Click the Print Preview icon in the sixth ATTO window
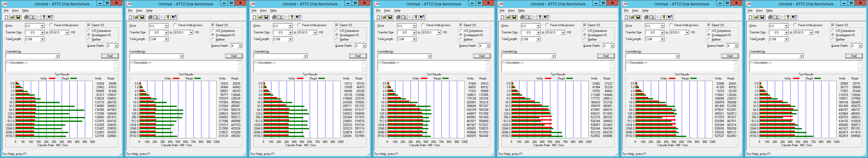Viewport: 868px width, 158px height. [652, 17]
